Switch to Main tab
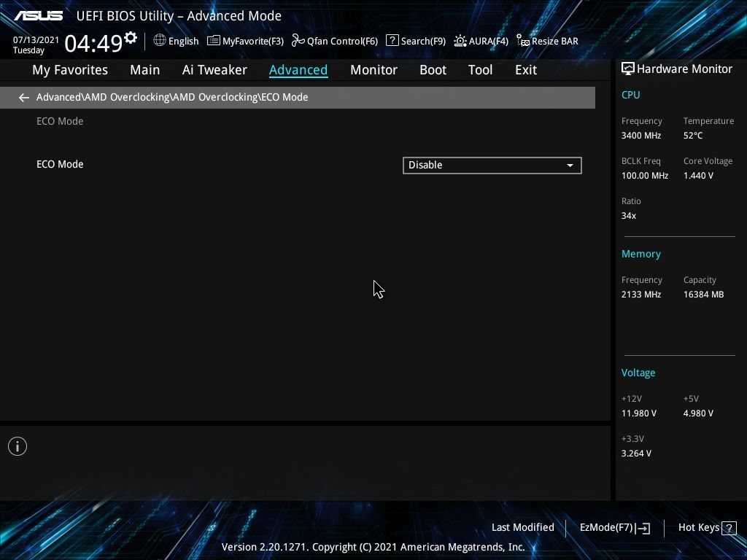The width and height of the screenshot is (747, 560). point(145,70)
